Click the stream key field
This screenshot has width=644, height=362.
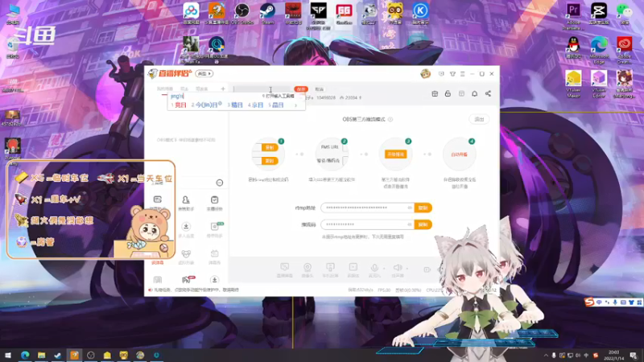pyautogui.click(x=368, y=224)
